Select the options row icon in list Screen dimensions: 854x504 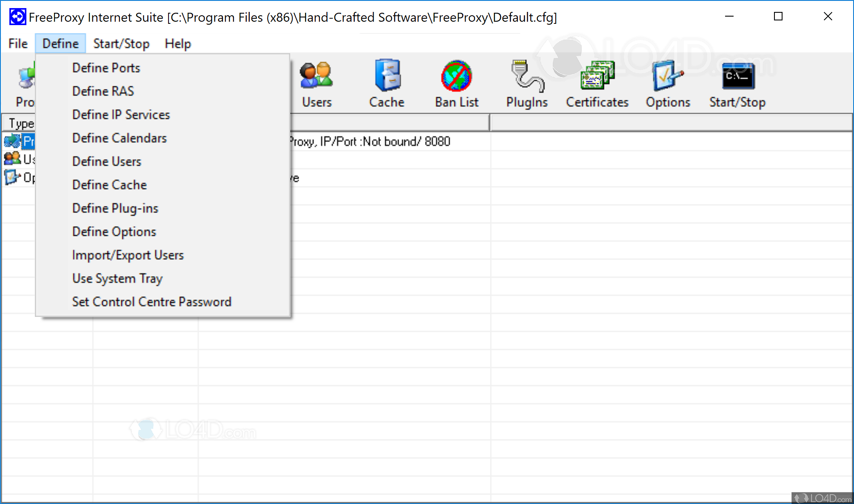(12, 177)
